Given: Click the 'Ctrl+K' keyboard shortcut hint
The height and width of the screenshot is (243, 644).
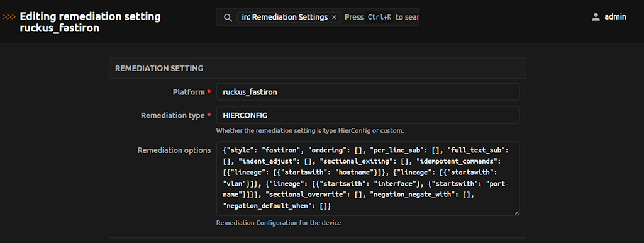Looking at the screenshot, I should [x=379, y=17].
